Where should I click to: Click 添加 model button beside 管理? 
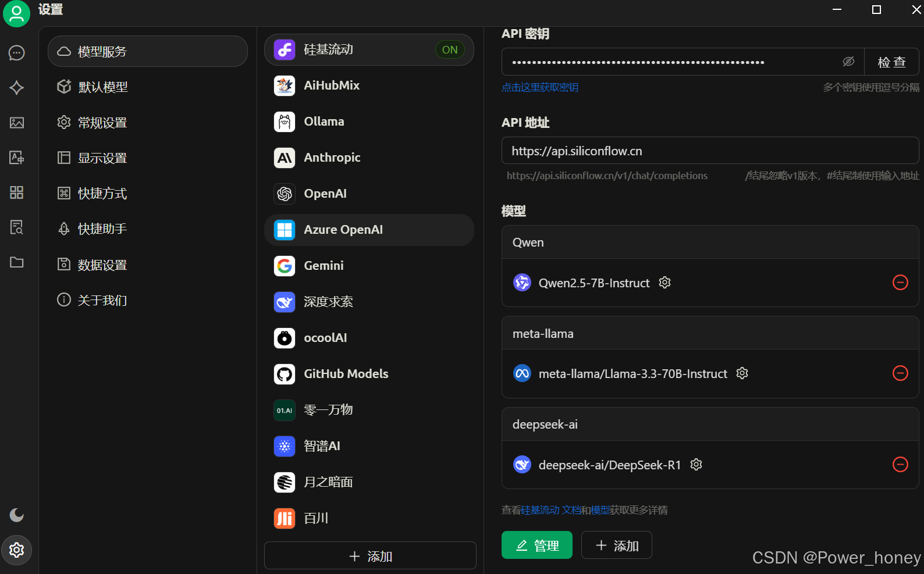[616, 545]
